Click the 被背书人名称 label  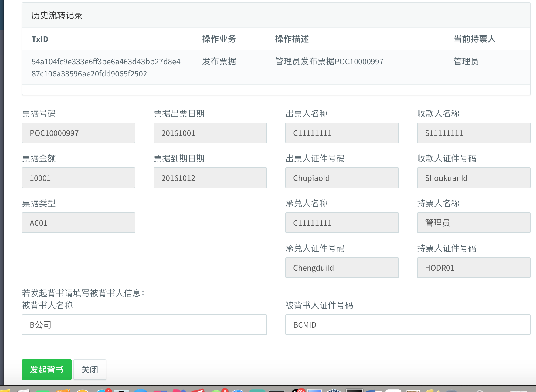pyautogui.click(x=47, y=305)
